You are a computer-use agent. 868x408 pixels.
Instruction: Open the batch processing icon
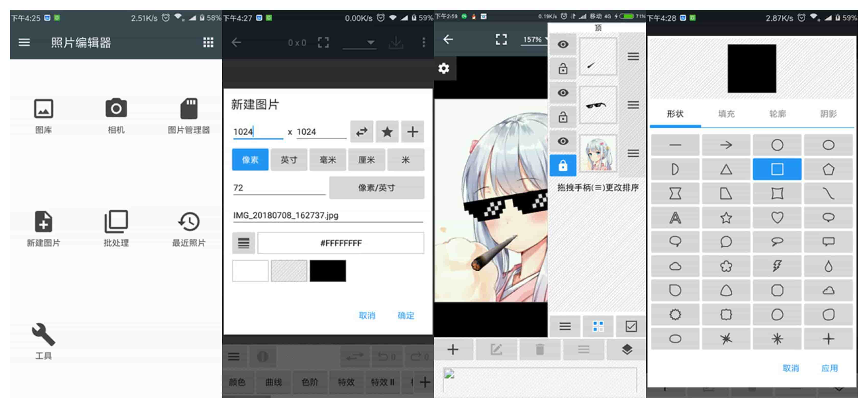(x=116, y=222)
